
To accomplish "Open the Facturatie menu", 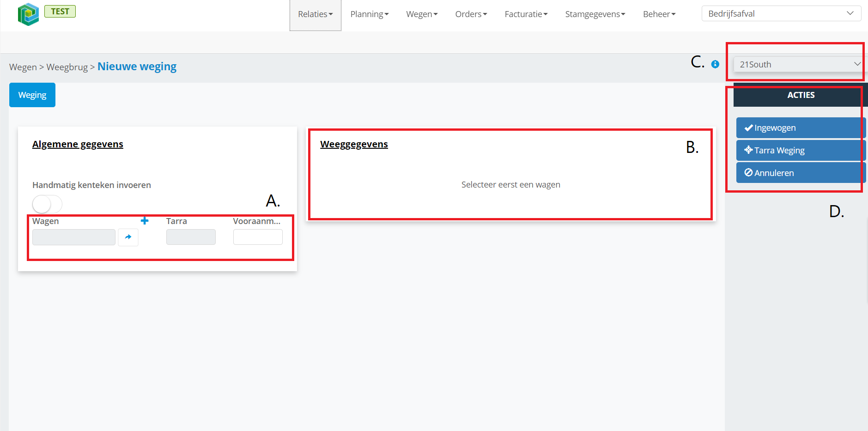I will 526,14.
